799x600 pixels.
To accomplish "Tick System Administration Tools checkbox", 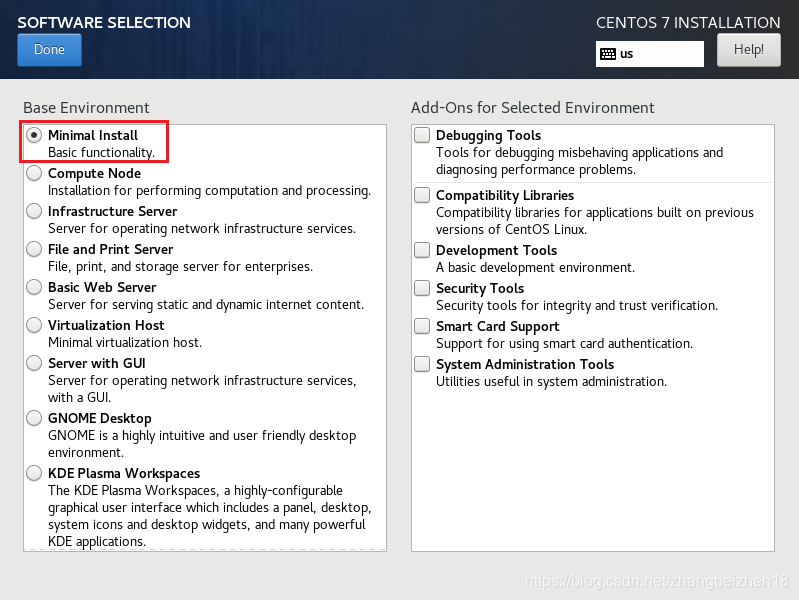I will click(422, 364).
